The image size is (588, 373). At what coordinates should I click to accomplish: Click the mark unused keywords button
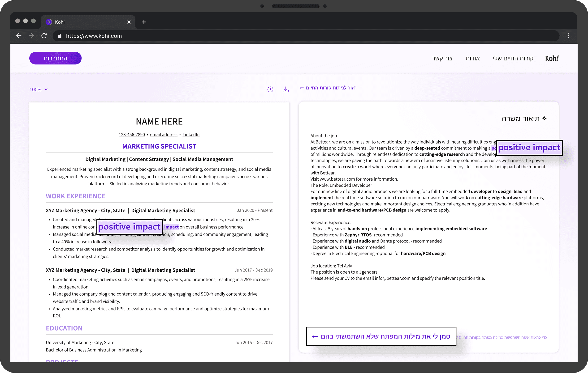click(x=381, y=336)
